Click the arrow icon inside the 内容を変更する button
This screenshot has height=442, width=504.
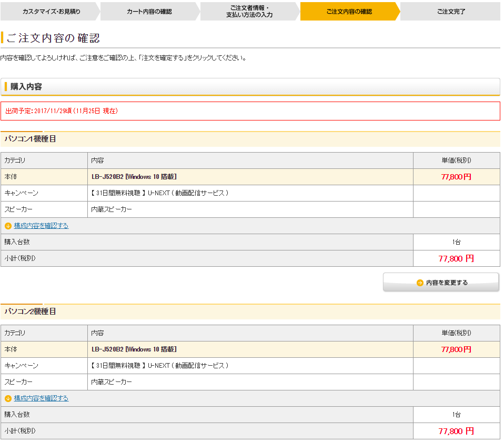click(420, 283)
